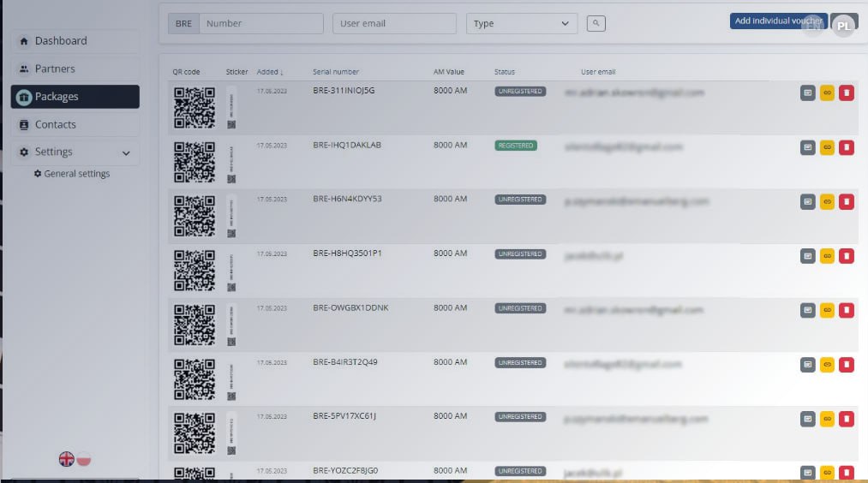
Task: Sort the list by Added column
Action: pos(270,72)
